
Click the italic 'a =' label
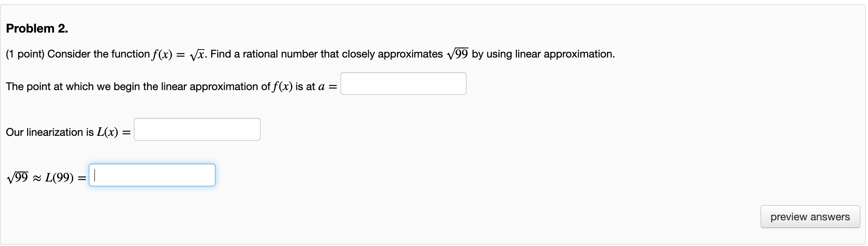tap(327, 87)
